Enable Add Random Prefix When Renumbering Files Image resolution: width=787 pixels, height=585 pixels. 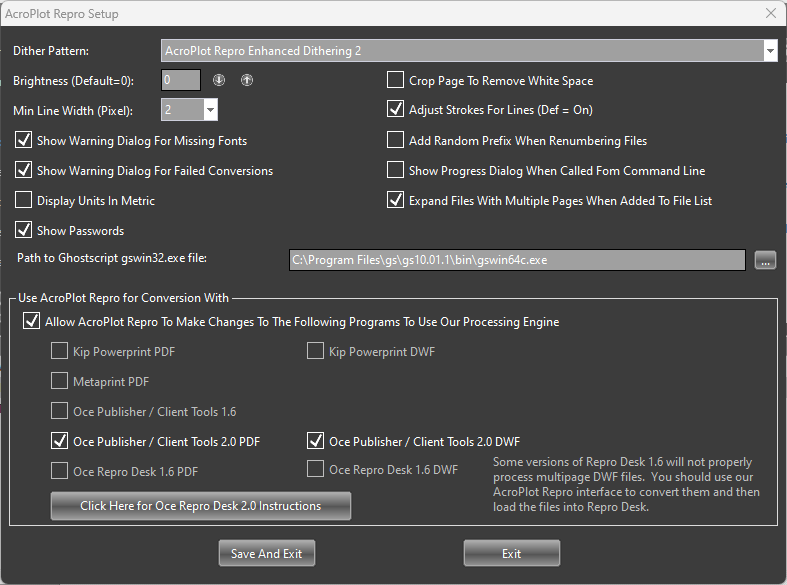[395, 140]
